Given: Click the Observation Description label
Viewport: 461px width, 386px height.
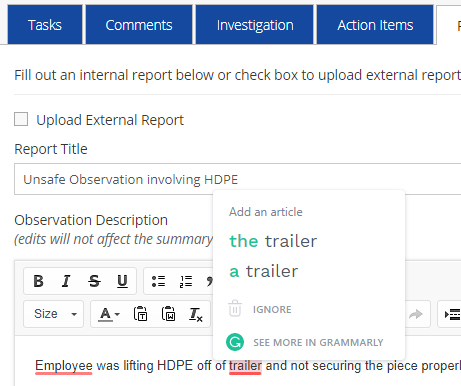Looking at the screenshot, I should point(91,220).
